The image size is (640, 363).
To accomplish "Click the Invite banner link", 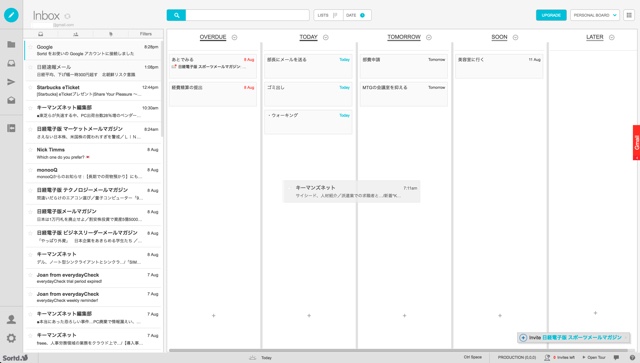I will coord(575,338).
